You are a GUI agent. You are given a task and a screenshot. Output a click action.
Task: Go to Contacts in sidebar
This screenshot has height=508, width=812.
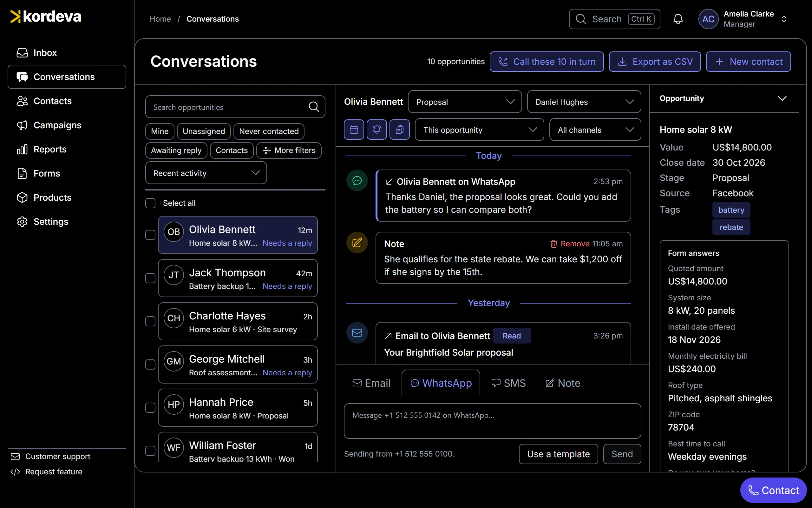coord(67,101)
